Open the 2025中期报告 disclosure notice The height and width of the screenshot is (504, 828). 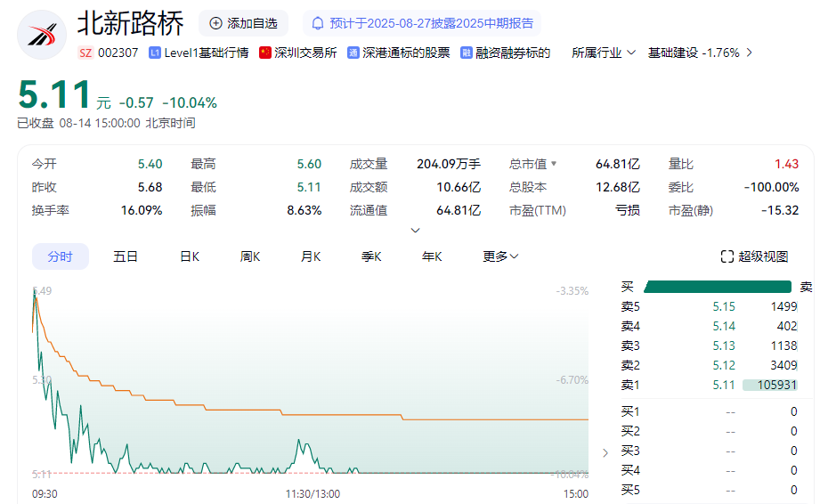pos(422,23)
